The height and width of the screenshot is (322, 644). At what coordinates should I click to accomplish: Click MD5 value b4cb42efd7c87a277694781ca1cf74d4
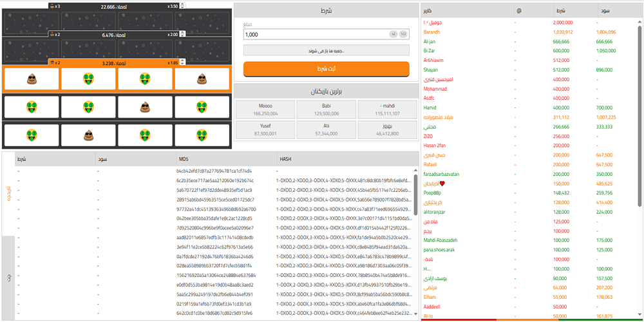tap(214, 171)
